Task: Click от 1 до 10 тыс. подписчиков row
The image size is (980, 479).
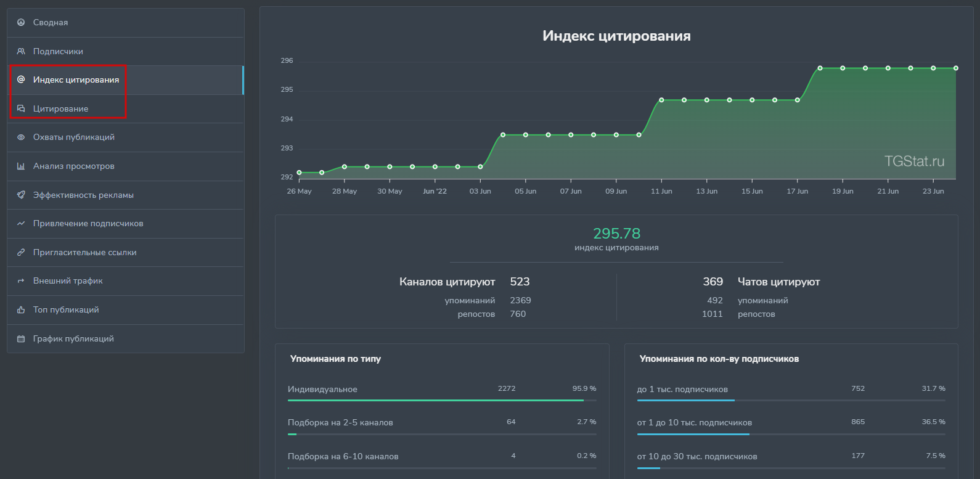Action: 791,422
